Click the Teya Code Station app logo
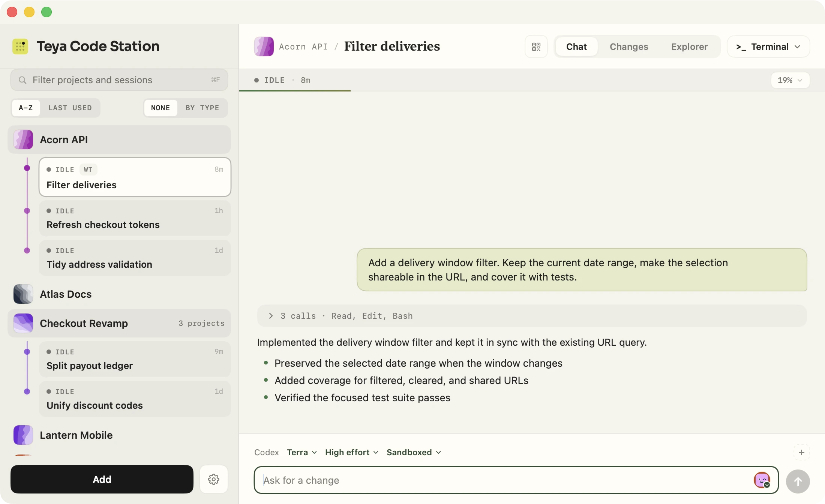Viewport: 825px width, 504px height. click(x=20, y=46)
